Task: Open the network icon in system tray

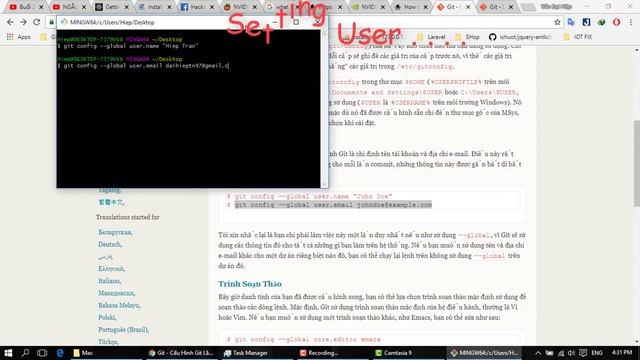Action: pos(561,353)
